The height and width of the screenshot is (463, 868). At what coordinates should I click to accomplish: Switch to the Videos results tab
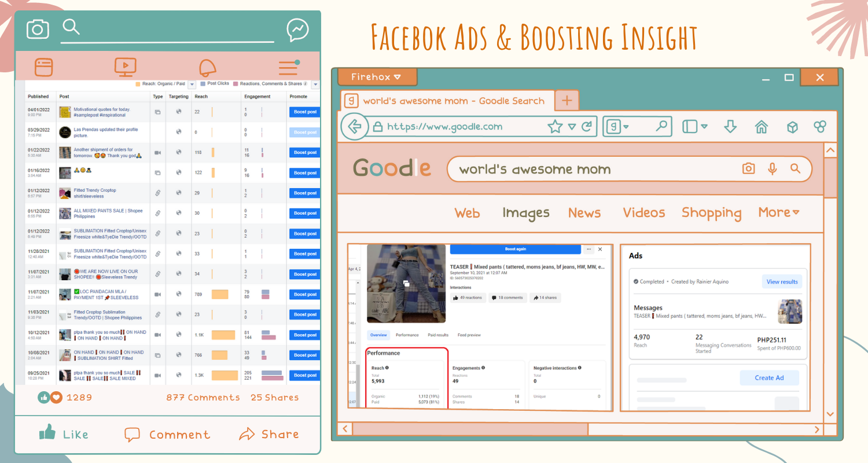(x=644, y=213)
